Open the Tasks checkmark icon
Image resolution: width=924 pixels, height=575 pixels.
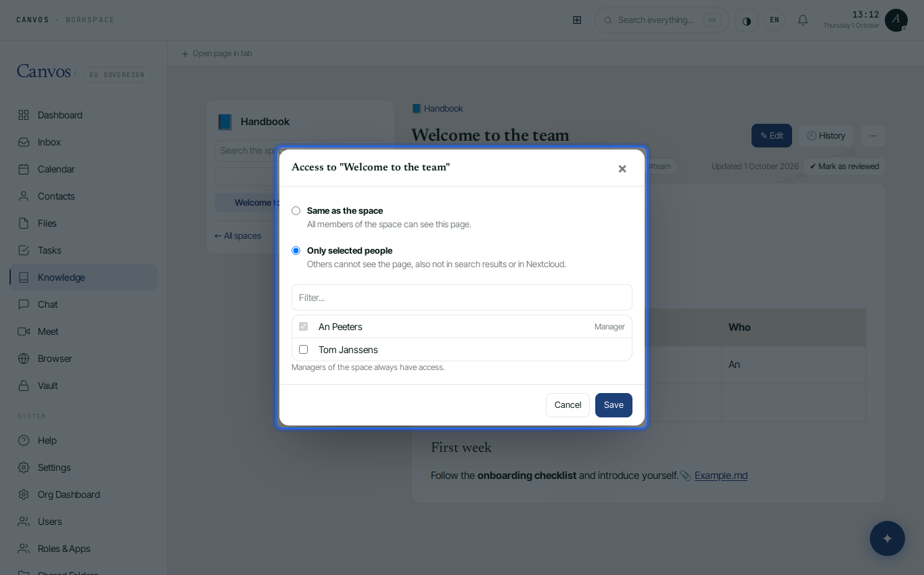click(x=24, y=250)
